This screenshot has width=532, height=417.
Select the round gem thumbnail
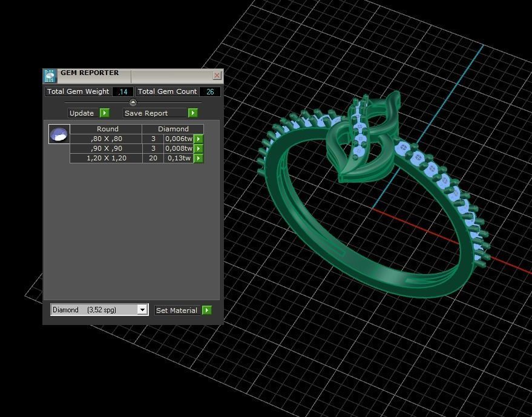tap(59, 134)
